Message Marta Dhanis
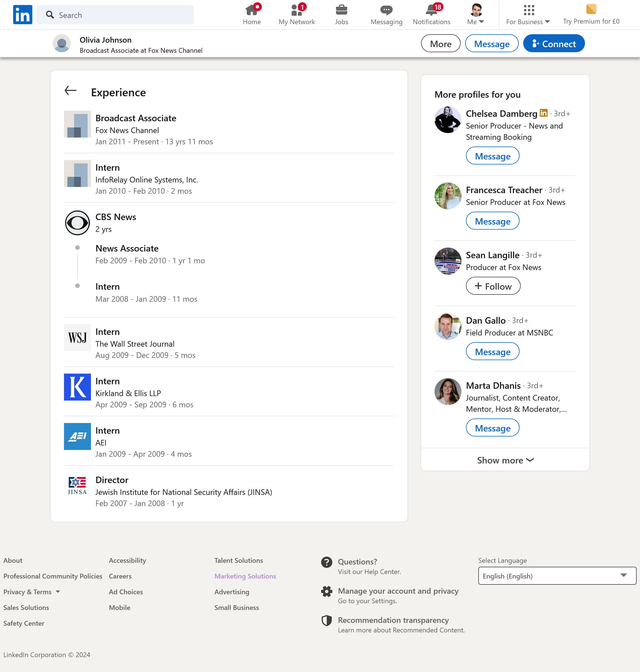Viewport: 640px width, 672px height. [493, 428]
